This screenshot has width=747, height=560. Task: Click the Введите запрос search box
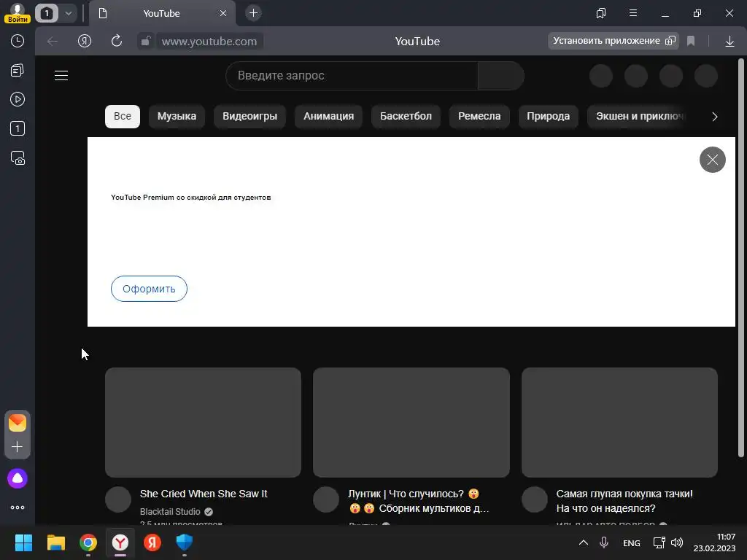352,76
